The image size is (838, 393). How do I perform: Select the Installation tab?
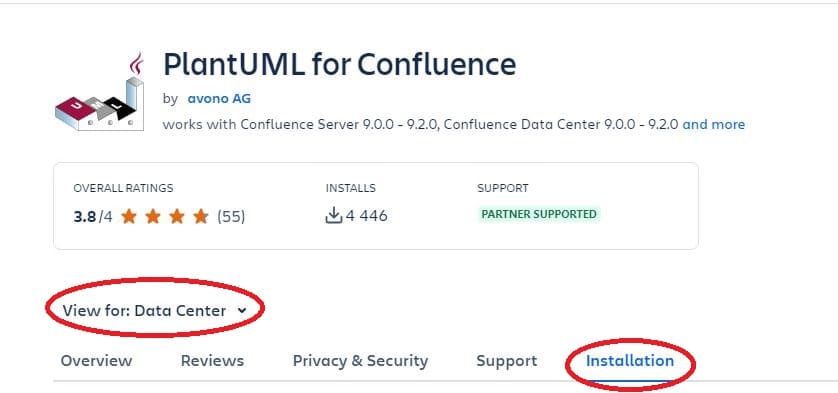630,361
